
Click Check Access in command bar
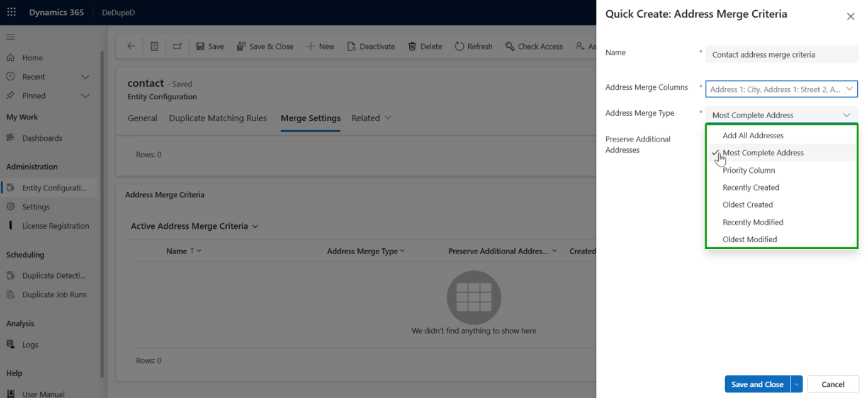pyautogui.click(x=534, y=47)
